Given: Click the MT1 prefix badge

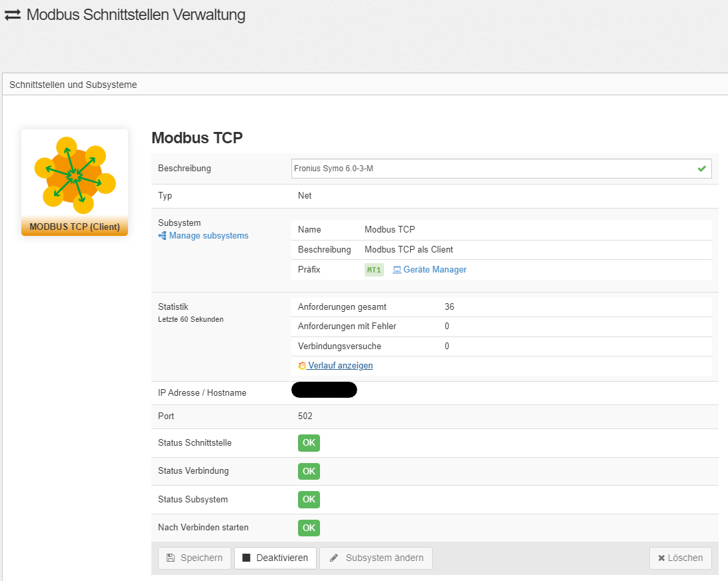Looking at the screenshot, I should [374, 270].
